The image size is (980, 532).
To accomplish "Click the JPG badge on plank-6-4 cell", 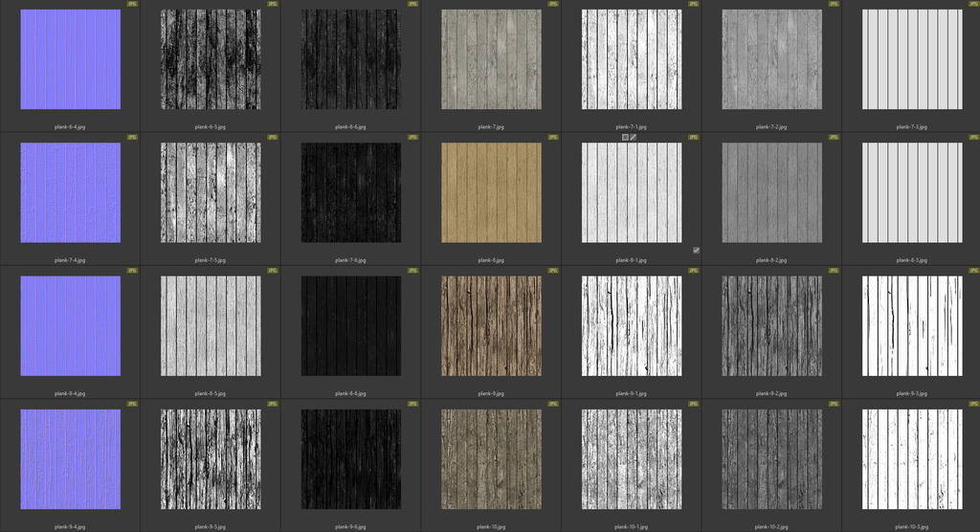I will tap(132, 5).
